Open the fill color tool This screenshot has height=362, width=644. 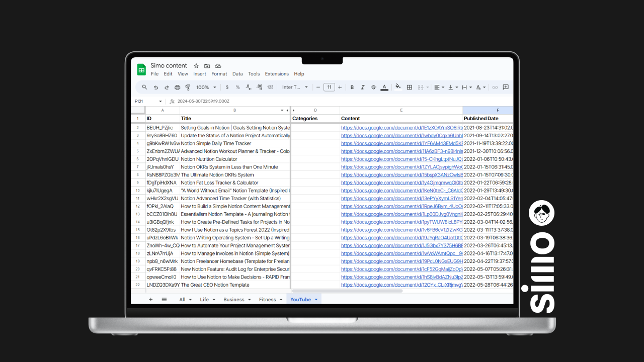pyautogui.click(x=397, y=87)
